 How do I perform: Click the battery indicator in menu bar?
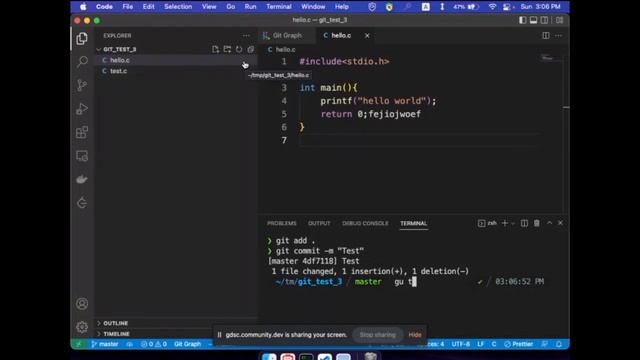466,7
